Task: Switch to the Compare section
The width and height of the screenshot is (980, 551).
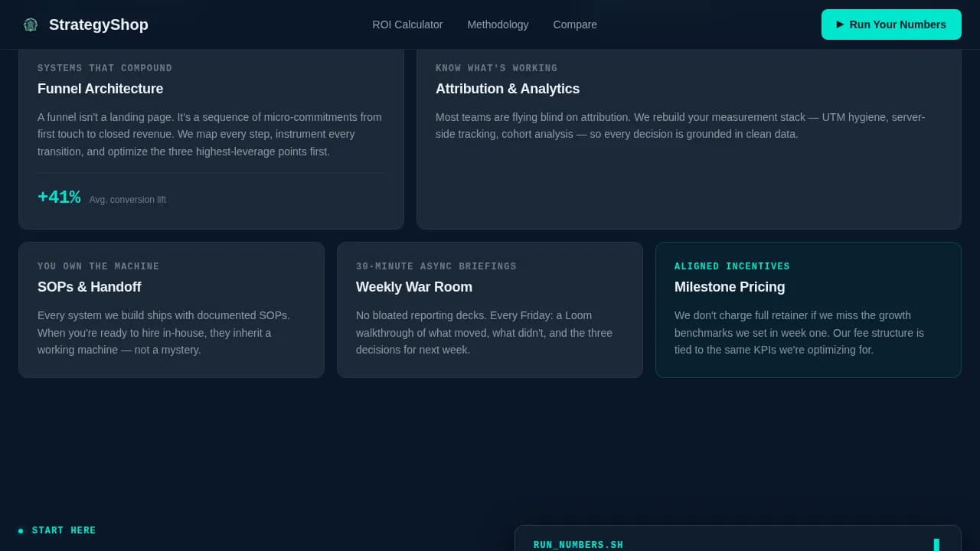Action: pyautogui.click(x=575, y=24)
